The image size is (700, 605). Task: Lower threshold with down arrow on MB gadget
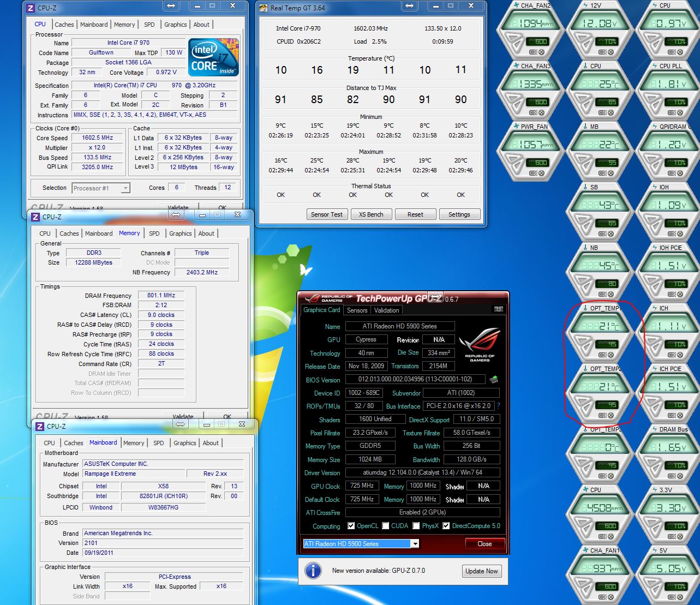click(x=587, y=165)
